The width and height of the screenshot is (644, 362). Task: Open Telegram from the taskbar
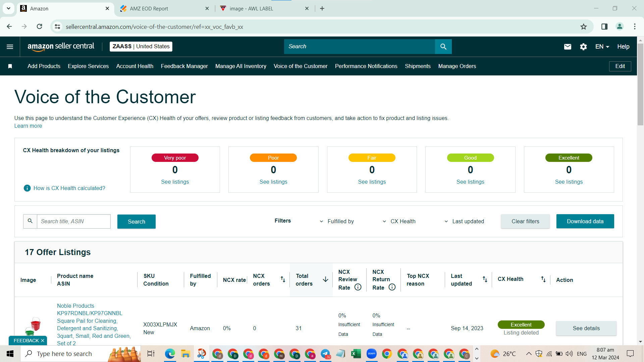pos(325,354)
